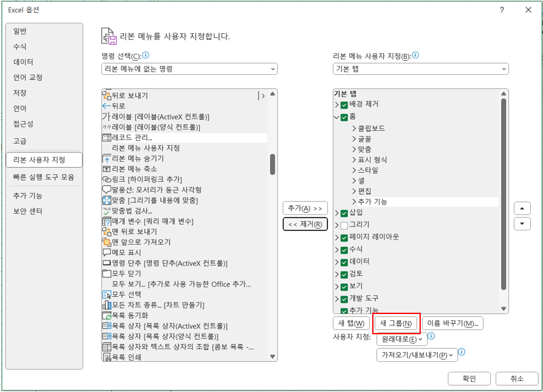543x392 pixels.
Task: Click the 매개 변수 쿼리 icon
Action: point(107,221)
